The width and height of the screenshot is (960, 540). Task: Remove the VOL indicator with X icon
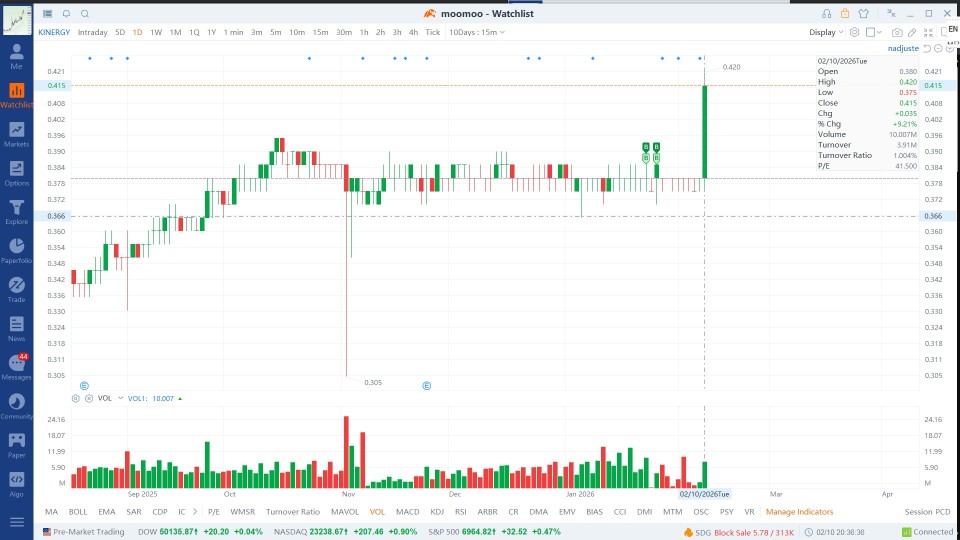coord(89,399)
